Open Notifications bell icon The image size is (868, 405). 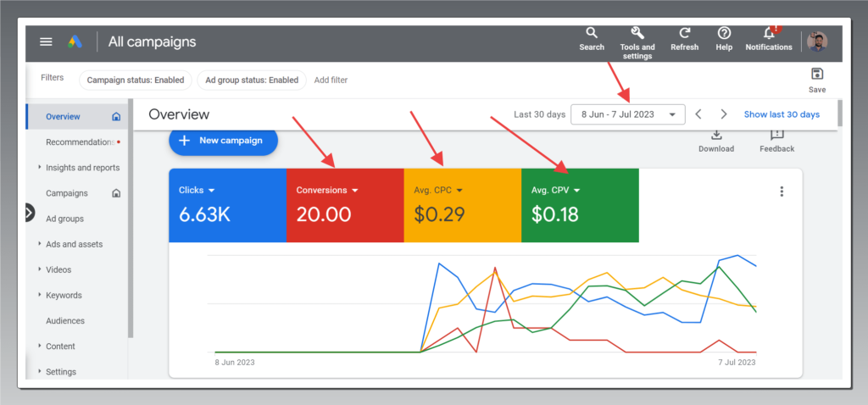[769, 33]
